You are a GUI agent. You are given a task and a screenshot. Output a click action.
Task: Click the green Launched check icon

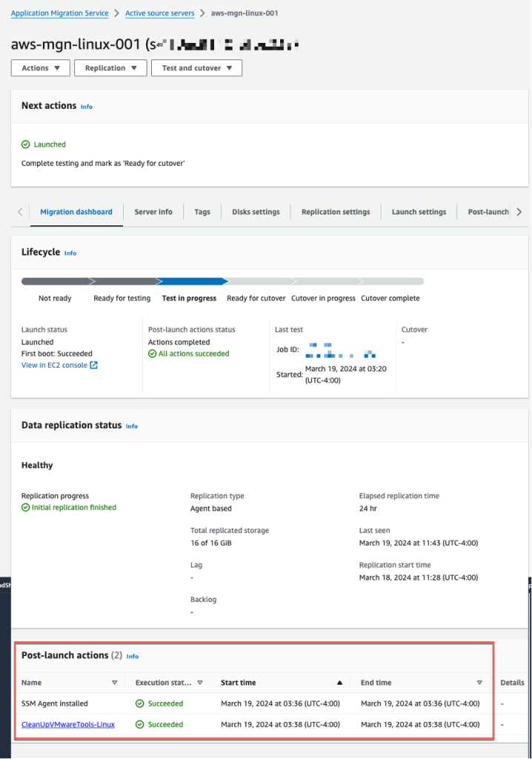pos(26,145)
